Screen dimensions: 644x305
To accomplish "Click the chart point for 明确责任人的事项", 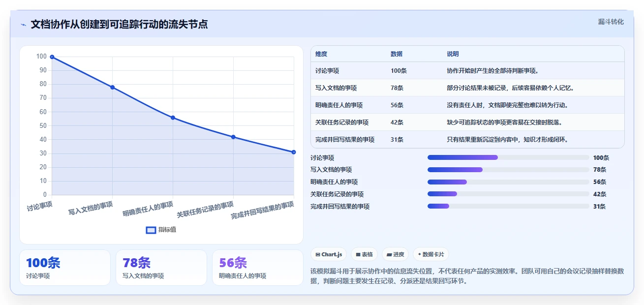I will coord(173,118).
